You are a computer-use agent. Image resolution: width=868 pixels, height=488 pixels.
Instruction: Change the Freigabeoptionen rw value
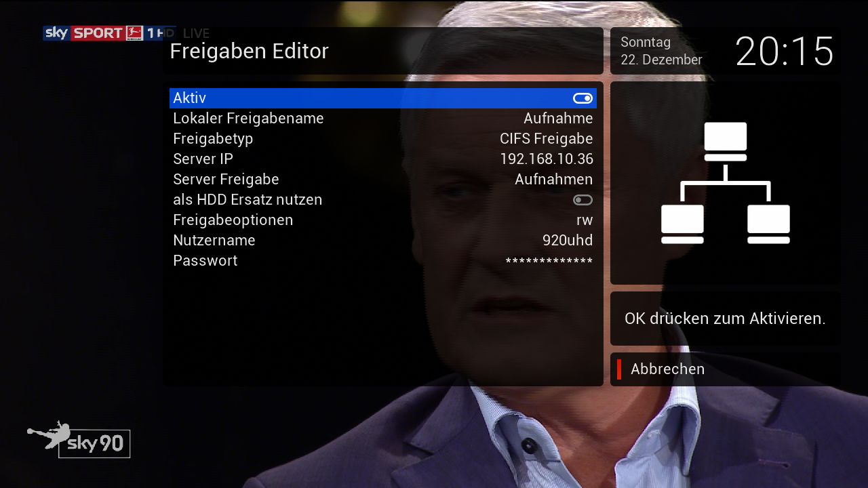pos(584,220)
